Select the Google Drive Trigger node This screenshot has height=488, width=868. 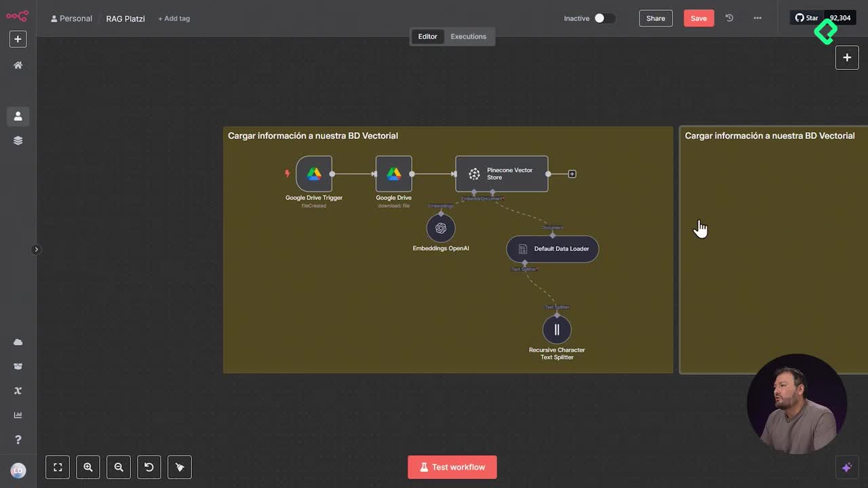pos(314,174)
